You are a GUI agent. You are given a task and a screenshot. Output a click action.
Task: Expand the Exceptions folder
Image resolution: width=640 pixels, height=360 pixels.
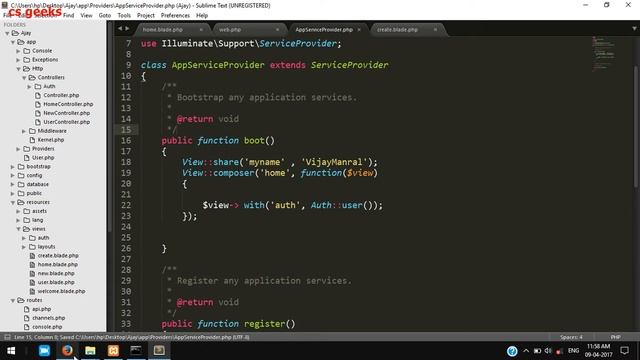coord(18,60)
